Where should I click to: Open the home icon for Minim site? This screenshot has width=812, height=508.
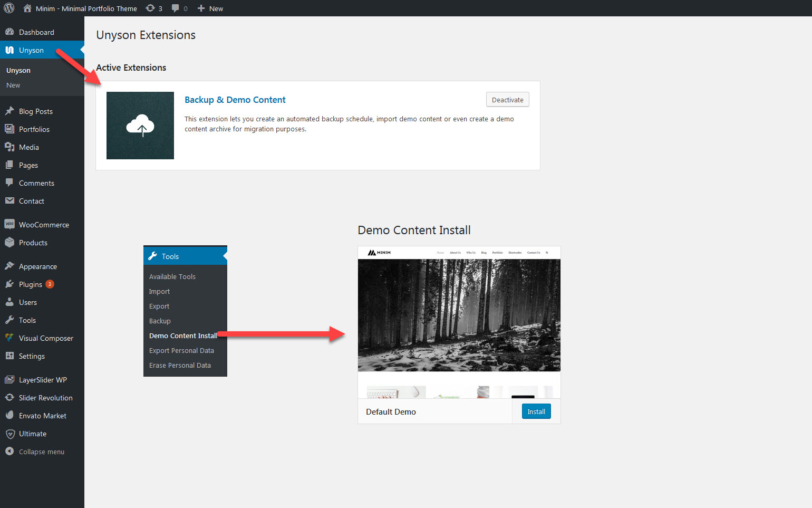coord(27,8)
